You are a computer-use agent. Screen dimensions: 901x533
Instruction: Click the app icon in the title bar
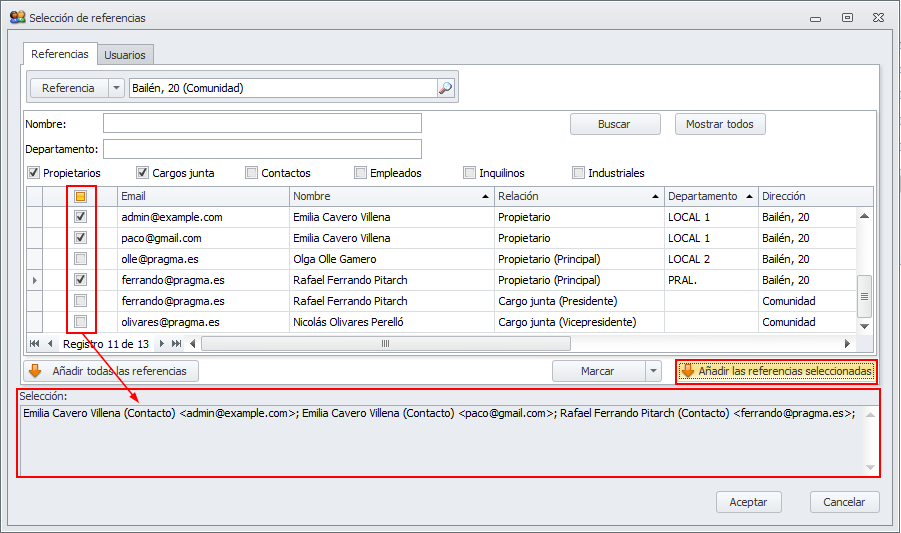tap(17, 17)
